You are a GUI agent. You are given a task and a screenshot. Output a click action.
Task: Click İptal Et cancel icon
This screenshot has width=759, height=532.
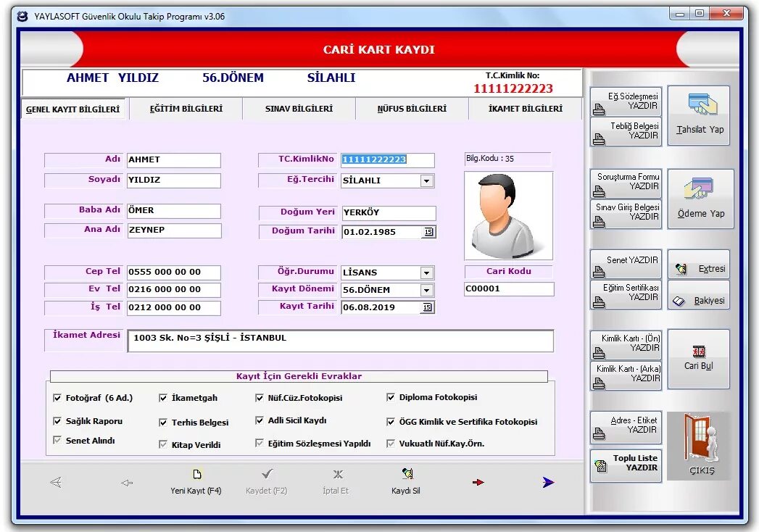click(x=338, y=474)
